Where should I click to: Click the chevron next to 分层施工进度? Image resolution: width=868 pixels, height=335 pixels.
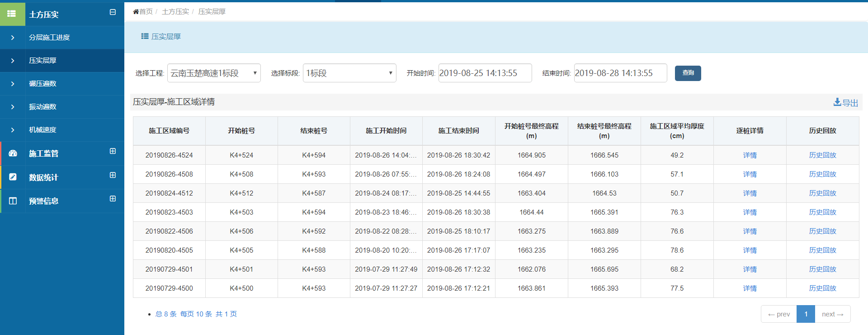point(13,38)
